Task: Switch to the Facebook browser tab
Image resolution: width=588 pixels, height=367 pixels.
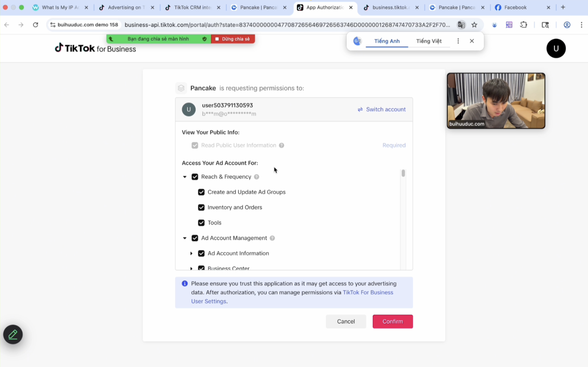Action: (x=515, y=7)
